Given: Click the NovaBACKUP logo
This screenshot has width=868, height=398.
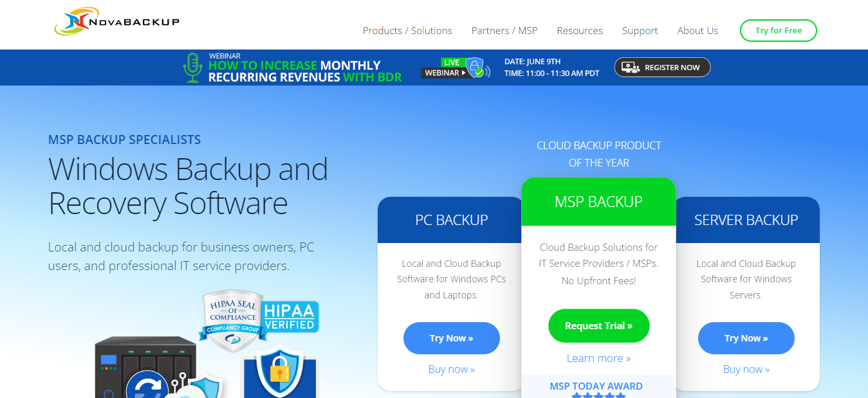Looking at the screenshot, I should [116, 21].
